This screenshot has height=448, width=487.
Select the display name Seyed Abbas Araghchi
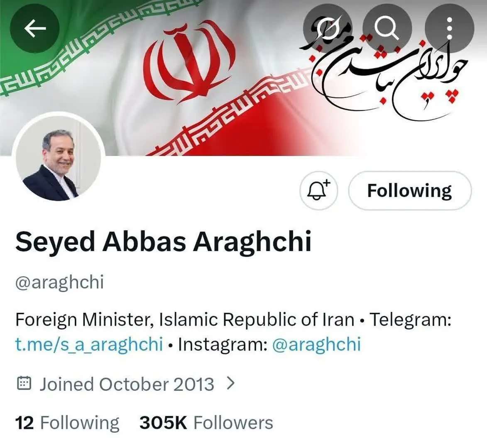point(163,242)
